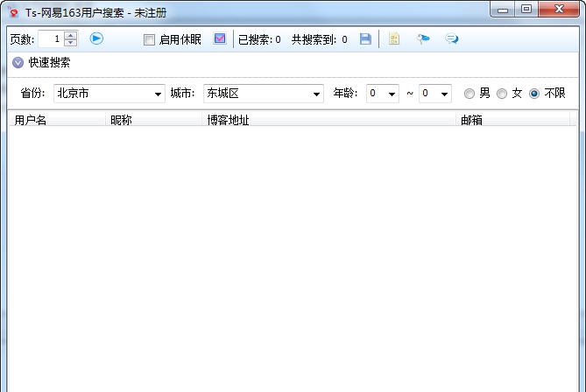This screenshot has width=586, height=392.
Task: Minimize the Ts-网易163用户搜索 window
Action: [503, 10]
